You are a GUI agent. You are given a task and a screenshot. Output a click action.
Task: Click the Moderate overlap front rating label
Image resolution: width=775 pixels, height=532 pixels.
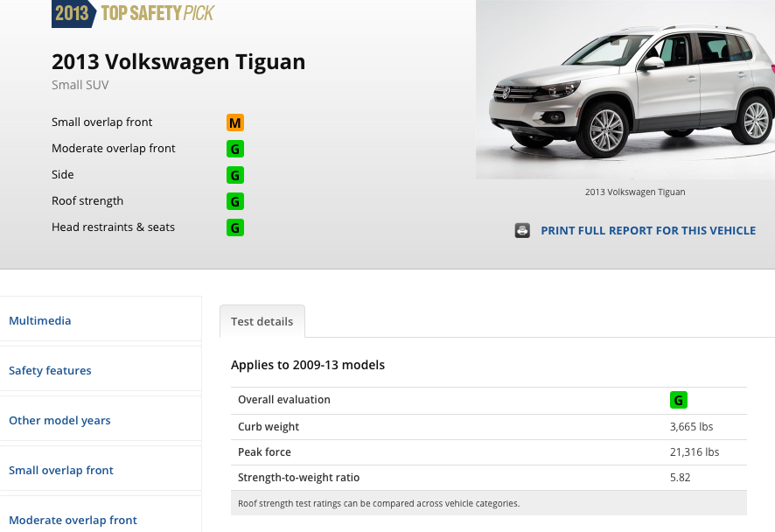click(113, 149)
